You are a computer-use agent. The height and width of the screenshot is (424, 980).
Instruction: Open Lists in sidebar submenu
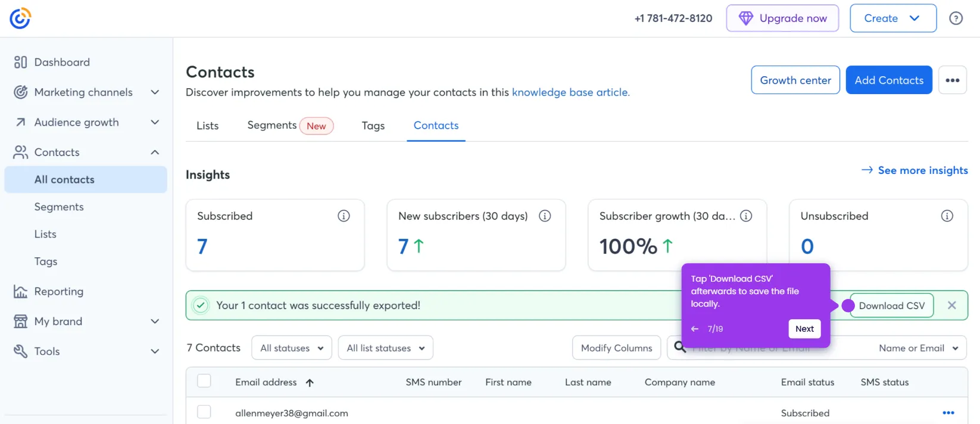click(x=45, y=235)
